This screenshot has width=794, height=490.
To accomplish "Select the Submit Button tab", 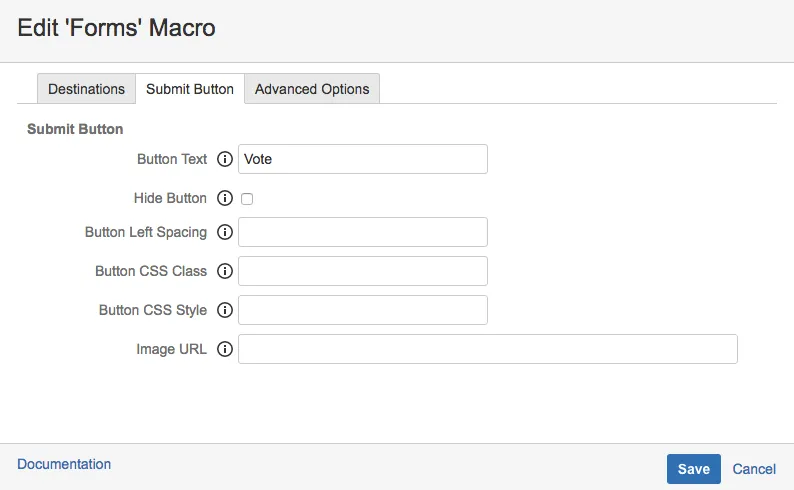I will pyautogui.click(x=190, y=89).
